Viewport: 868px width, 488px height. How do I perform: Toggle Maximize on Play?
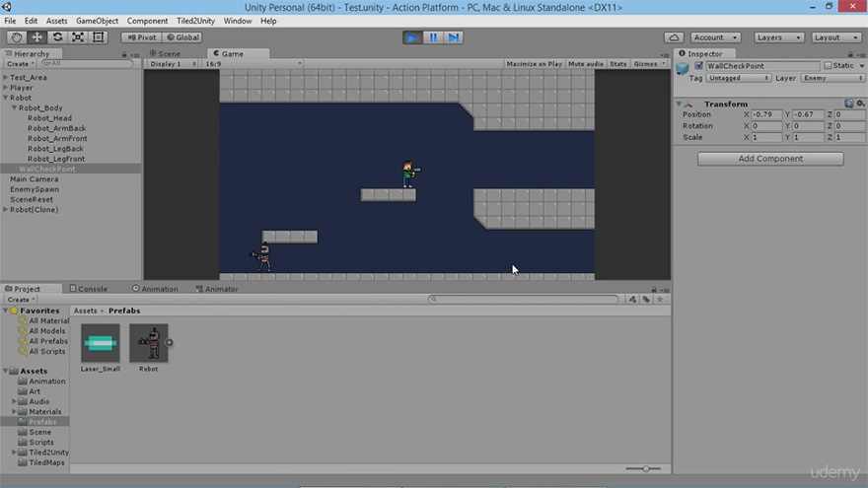coord(535,64)
